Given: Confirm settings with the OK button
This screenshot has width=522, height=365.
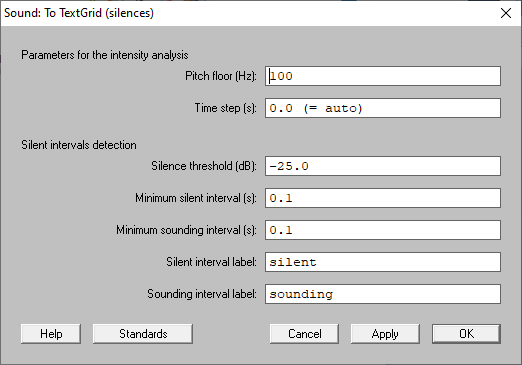Looking at the screenshot, I should click(466, 334).
